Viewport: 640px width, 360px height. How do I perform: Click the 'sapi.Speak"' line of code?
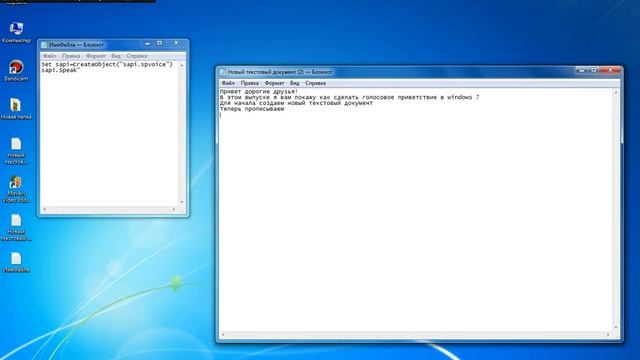pyautogui.click(x=60, y=70)
